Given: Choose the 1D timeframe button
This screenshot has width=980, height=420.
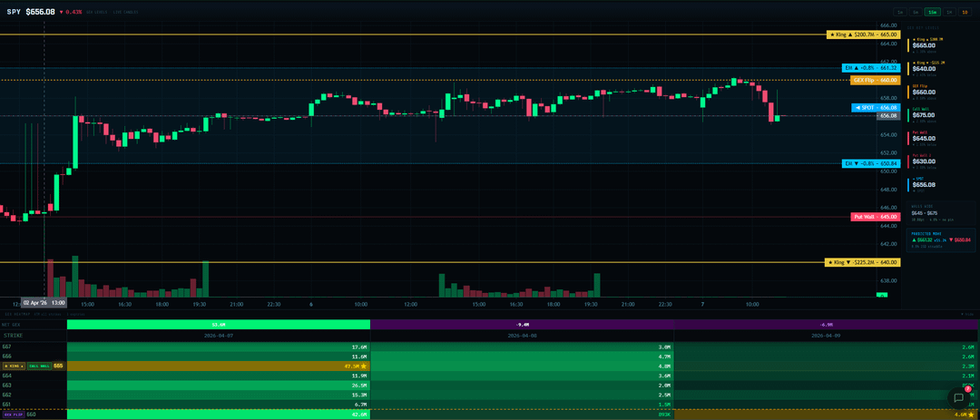Looking at the screenshot, I should [x=965, y=12].
